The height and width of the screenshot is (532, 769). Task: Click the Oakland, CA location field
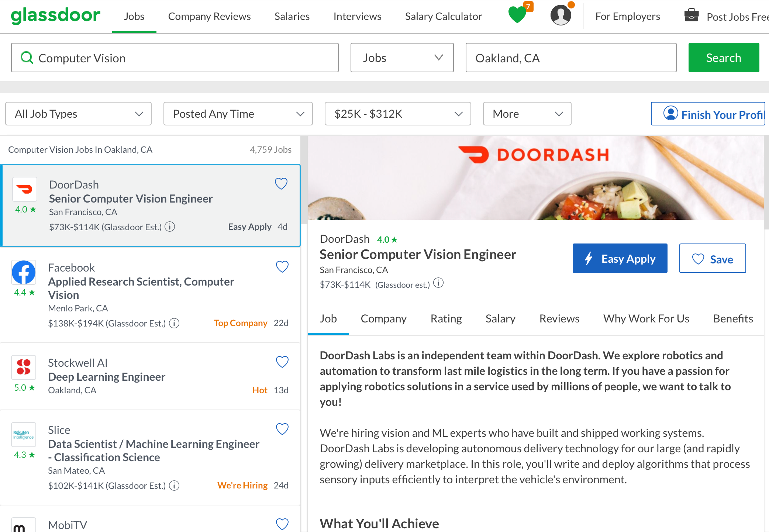[x=570, y=58]
